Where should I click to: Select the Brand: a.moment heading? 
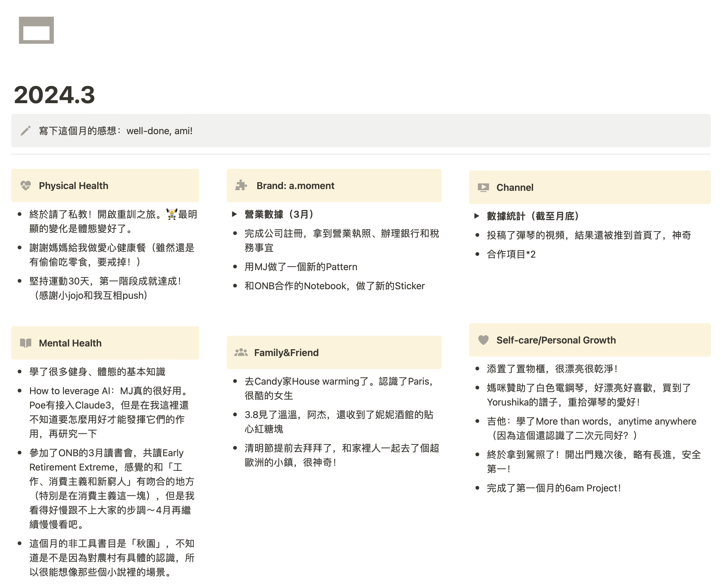coord(295,185)
